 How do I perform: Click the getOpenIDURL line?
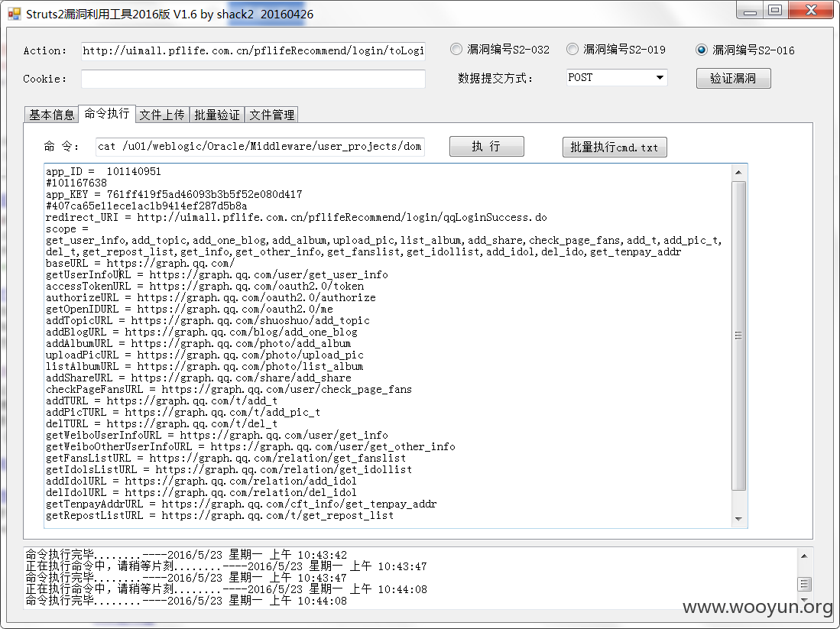[189, 309]
